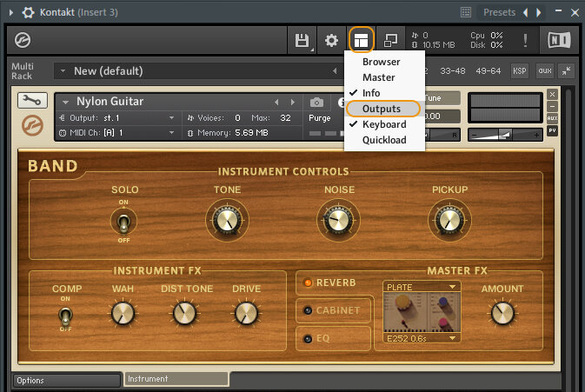Viewport: 585px width, 392px height.
Task: Toggle the SOLO switch
Action: 123,222
